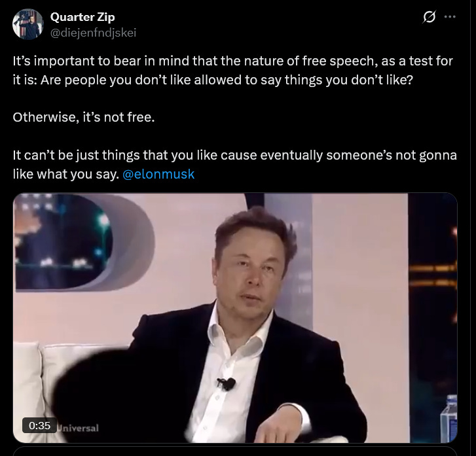This screenshot has height=456, width=476.
Task: Click Quarter Zip's profile avatar
Action: [x=27, y=24]
